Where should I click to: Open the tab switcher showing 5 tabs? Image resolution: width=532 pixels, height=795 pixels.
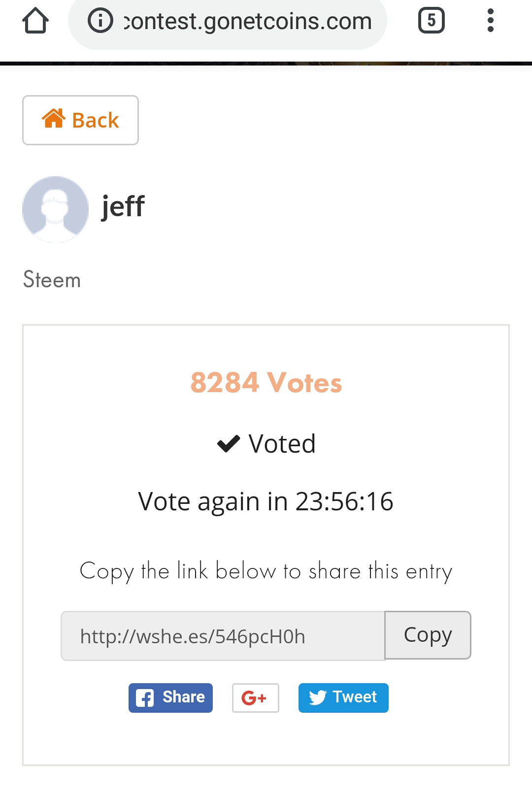(x=431, y=21)
